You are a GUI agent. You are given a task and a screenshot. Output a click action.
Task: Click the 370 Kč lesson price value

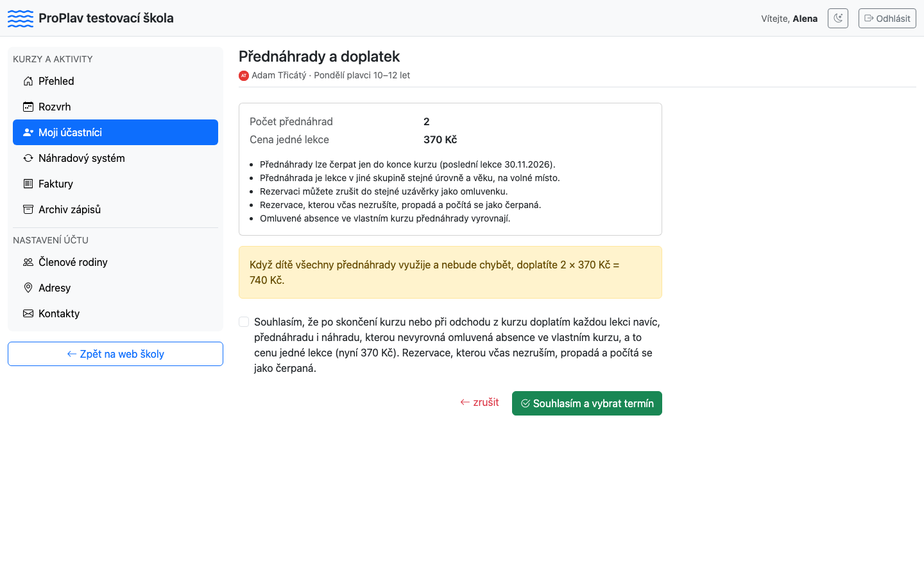(440, 139)
